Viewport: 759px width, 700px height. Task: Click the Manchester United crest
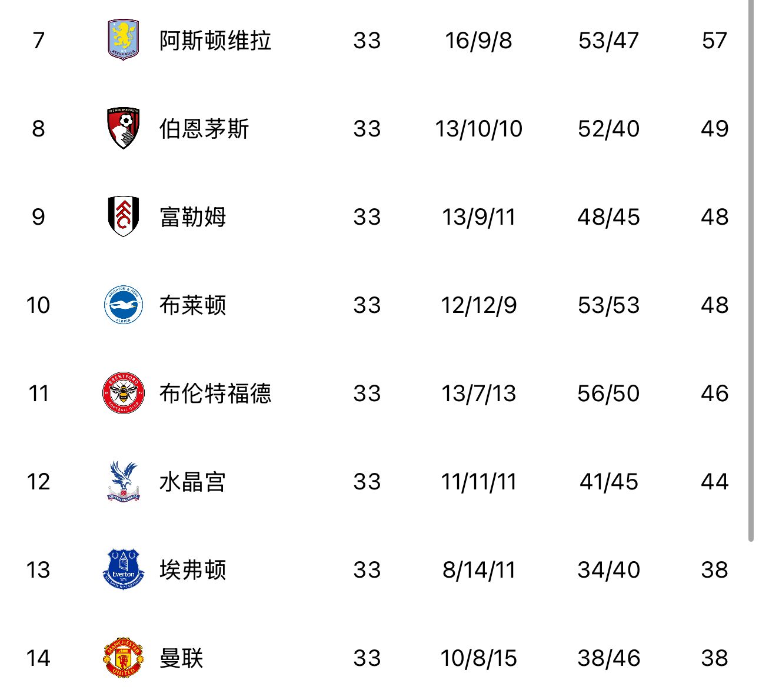(x=124, y=658)
